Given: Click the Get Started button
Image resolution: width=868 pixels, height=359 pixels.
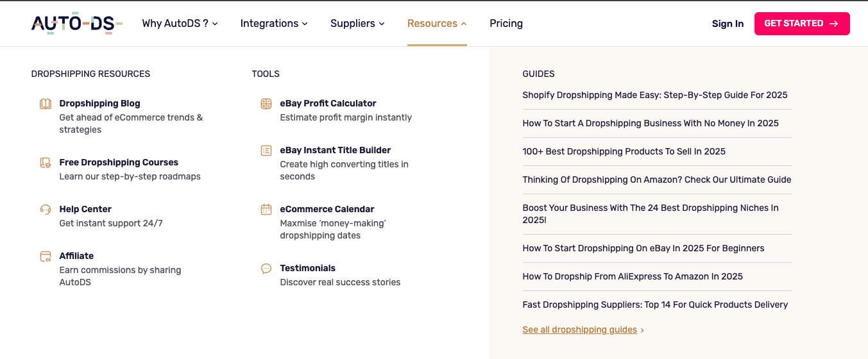Looking at the screenshot, I should [x=802, y=24].
